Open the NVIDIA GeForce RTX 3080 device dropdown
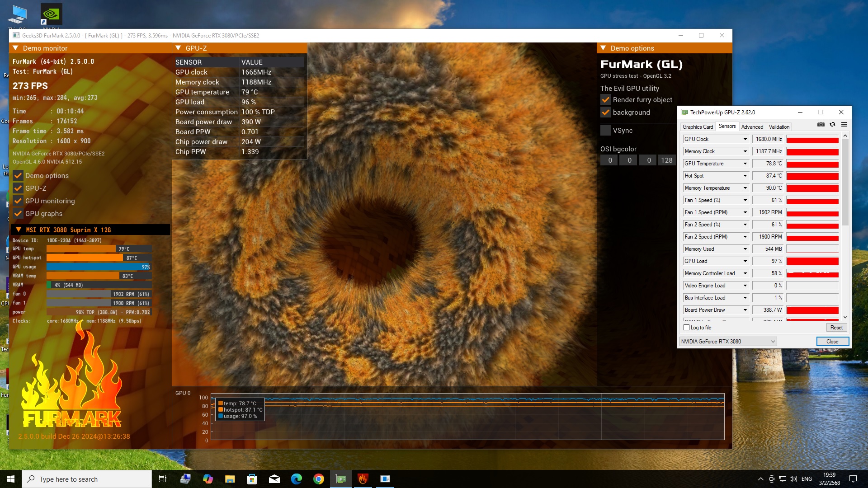Image resolution: width=868 pixels, height=488 pixels. 773,342
